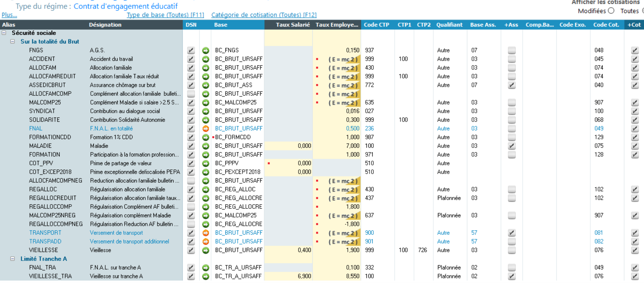The image size is (644, 283).
Task: Toggle the DSN checkbox for ALLOCFAMCOMP
Action: (x=191, y=94)
